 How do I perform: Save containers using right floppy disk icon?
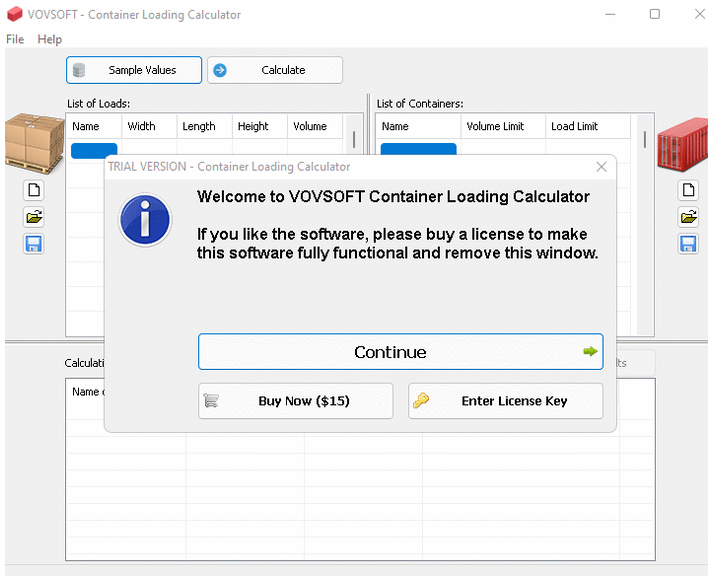point(688,244)
